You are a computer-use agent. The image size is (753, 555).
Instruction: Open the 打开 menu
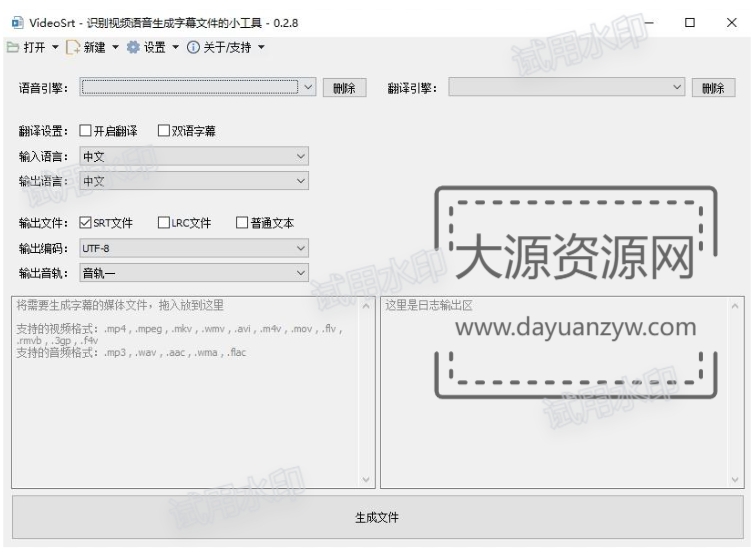[34, 47]
